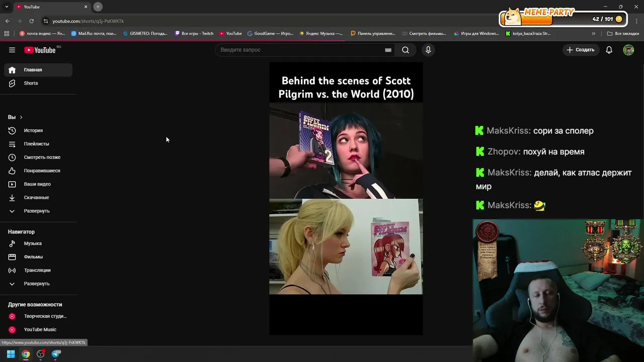The height and width of the screenshot is (362, 644).
Task: Open the on-screen keyboard icon in search
Action: tap(388, 50)
